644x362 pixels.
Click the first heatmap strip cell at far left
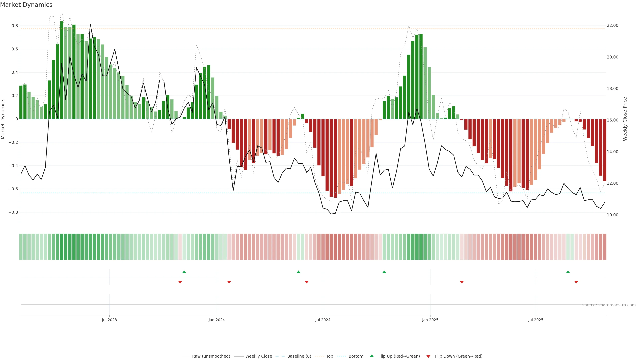(21, 247)
